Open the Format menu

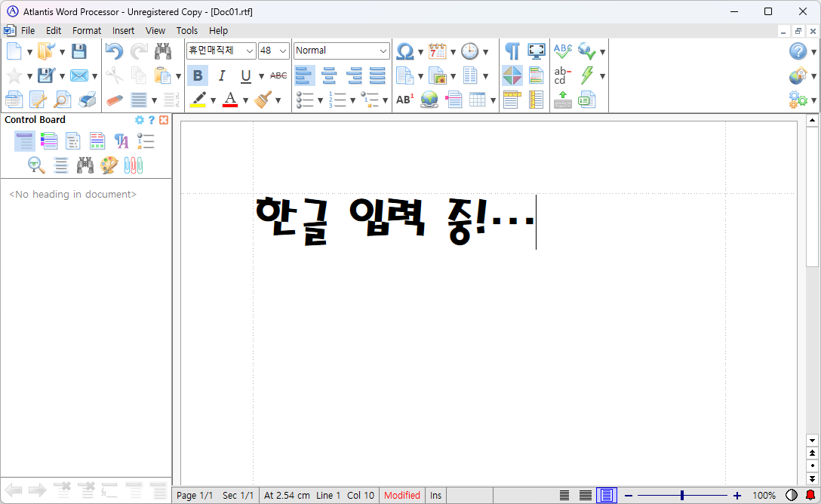(x=87, y=31)
